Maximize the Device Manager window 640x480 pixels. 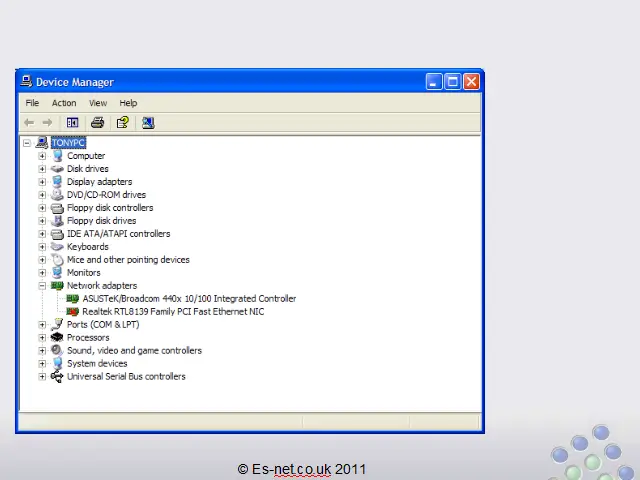coord(453,82)
